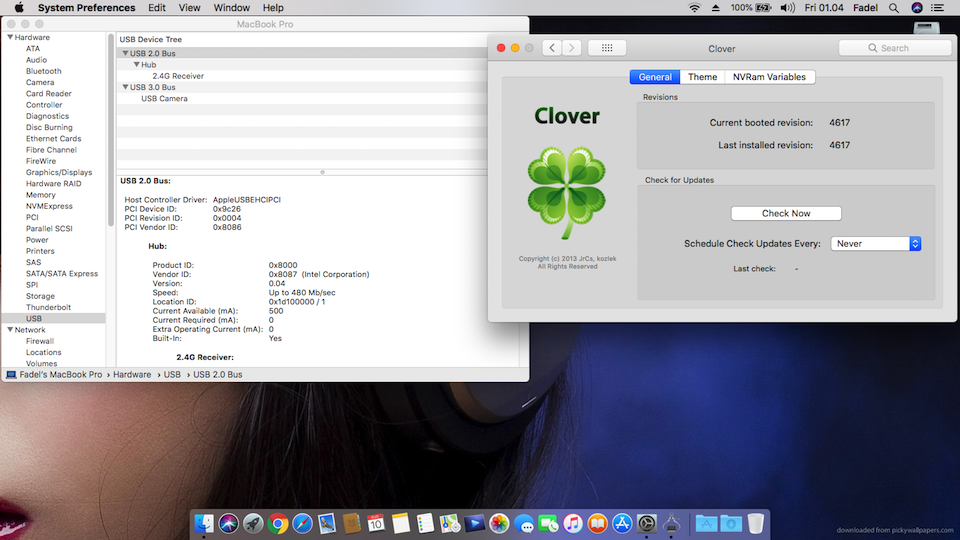
Task: Switch to the NVRam Variables tab
Action: pos(768,77)
